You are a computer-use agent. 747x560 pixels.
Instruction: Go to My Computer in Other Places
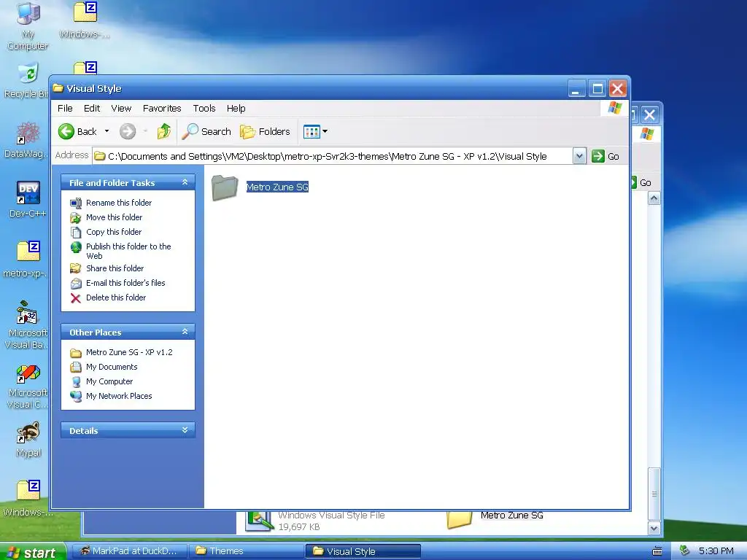tap(109, 381)
